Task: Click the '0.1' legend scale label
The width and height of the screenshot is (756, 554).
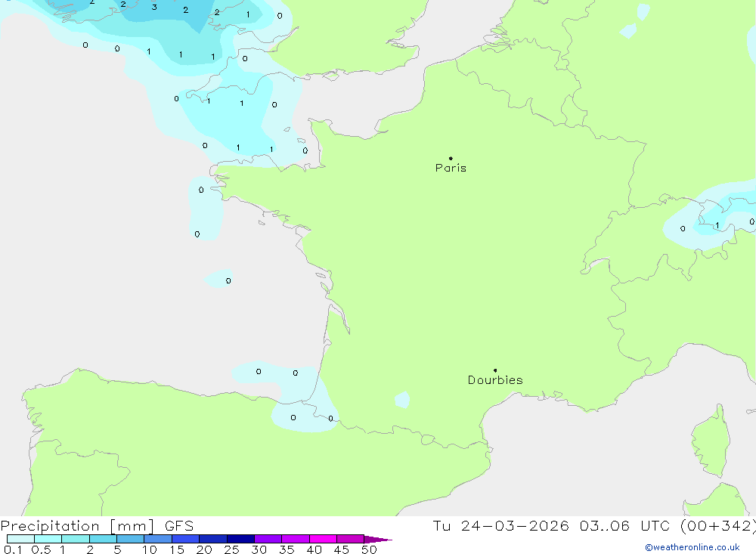Action: (x=13, y=549)
